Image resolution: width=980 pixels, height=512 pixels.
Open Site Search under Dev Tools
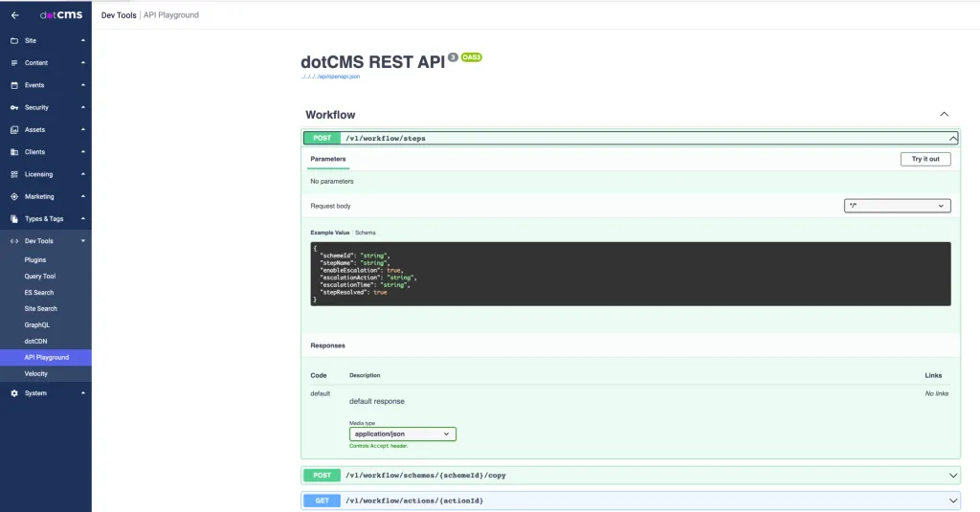pyautogui.click(x=40, y=309)
